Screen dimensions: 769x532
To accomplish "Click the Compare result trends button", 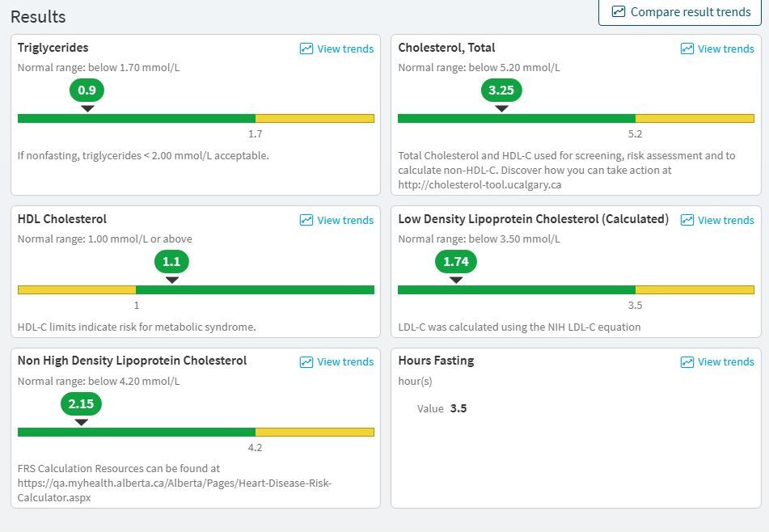I will (680, 12).
